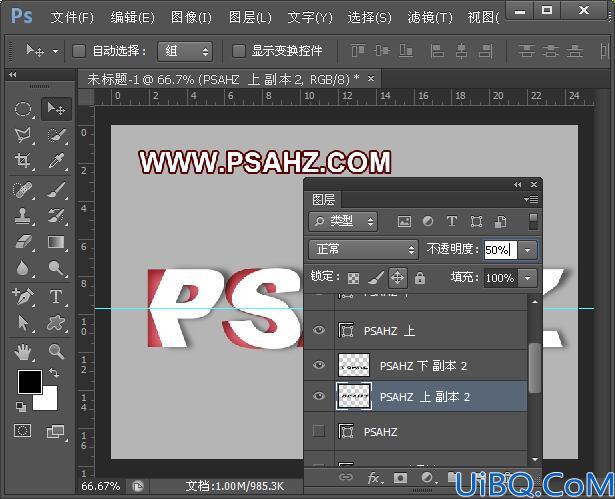Open the 图层(L) menu
Image resolution: width=615 pixels, height=499 pixels.
(250, 17)
